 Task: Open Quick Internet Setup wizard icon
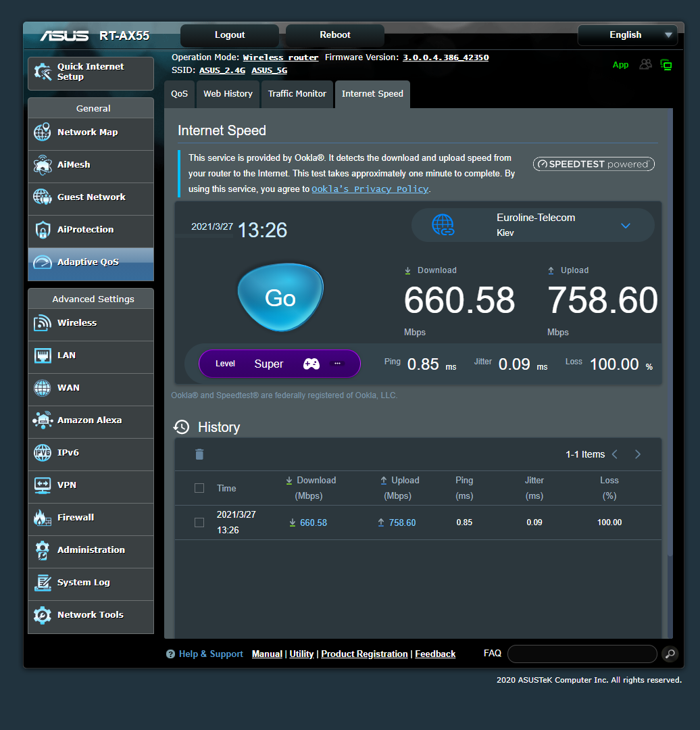click(x=43, y=72)
